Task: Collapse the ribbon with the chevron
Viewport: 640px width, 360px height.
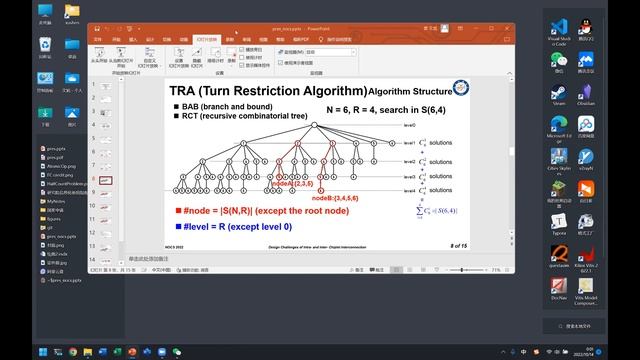Action: [509, 73]
